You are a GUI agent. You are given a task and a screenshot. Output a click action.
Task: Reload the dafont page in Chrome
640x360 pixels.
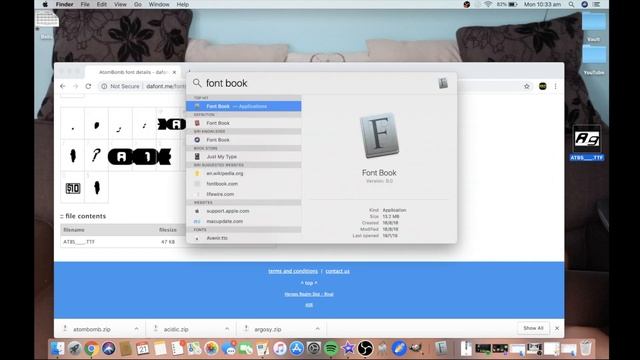click(x=88, y=86)
